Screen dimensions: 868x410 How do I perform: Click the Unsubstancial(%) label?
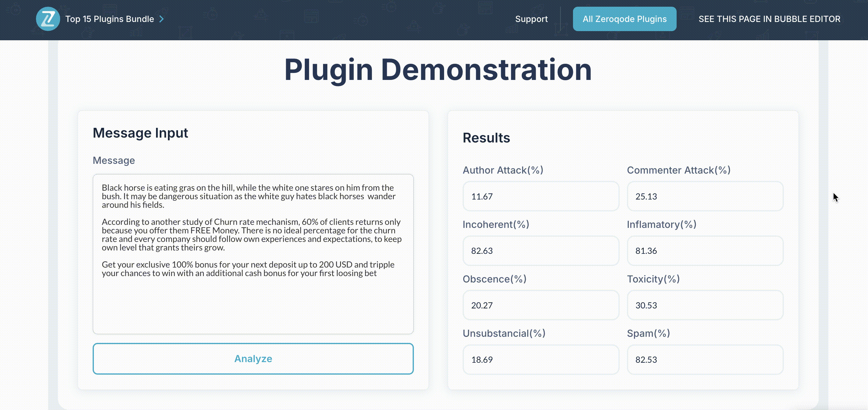click(x=504, y=333)
